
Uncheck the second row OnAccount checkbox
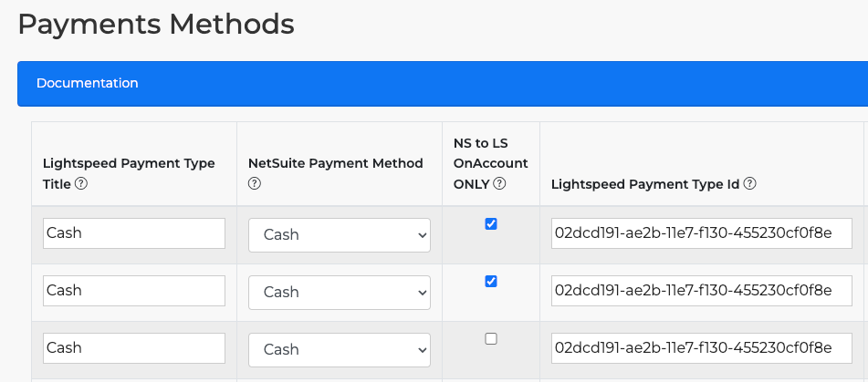(x=491, y=282)
